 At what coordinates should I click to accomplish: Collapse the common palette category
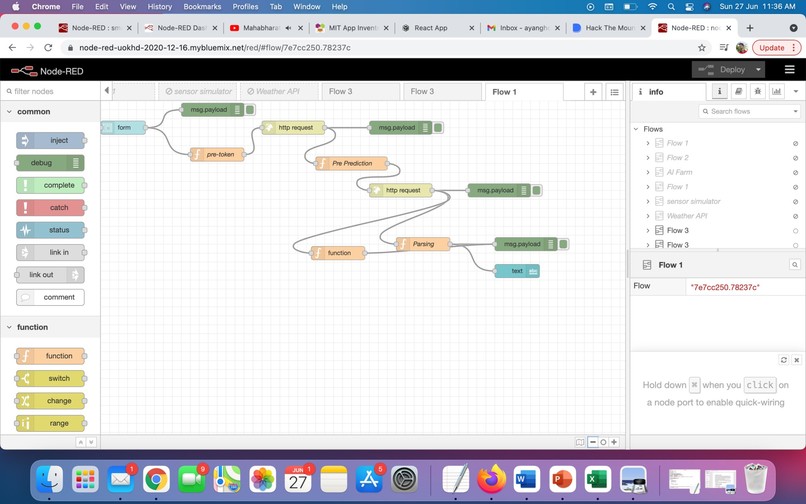point(10,112)
